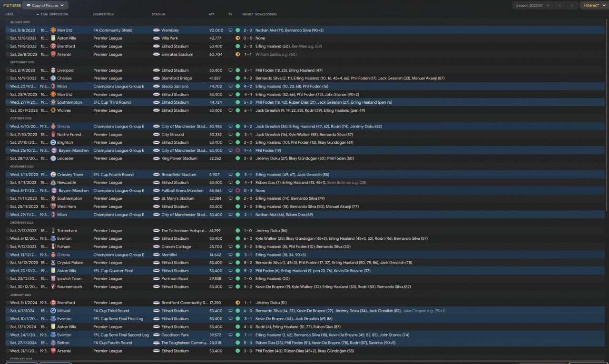The width and height of the screenshot is (609, 364).
Task: Click the green win dot in the Chelsea row
Action: point(237,79)
